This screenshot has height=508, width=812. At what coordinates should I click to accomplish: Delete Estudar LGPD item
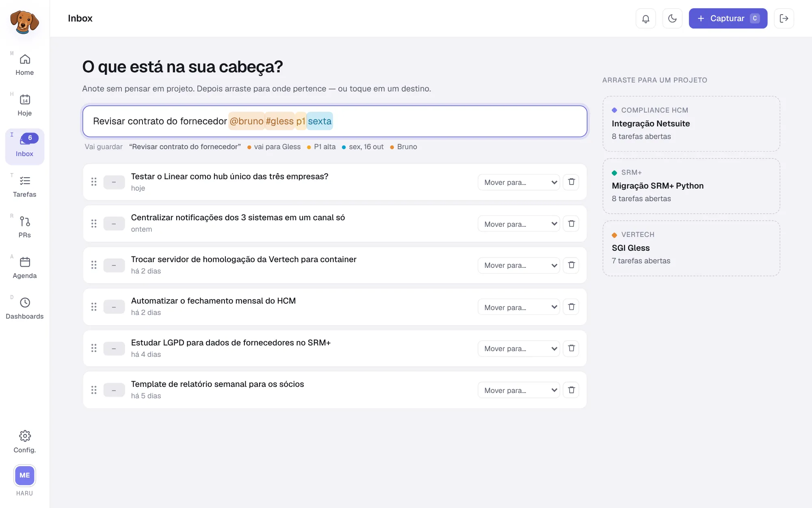pos(571,349)
